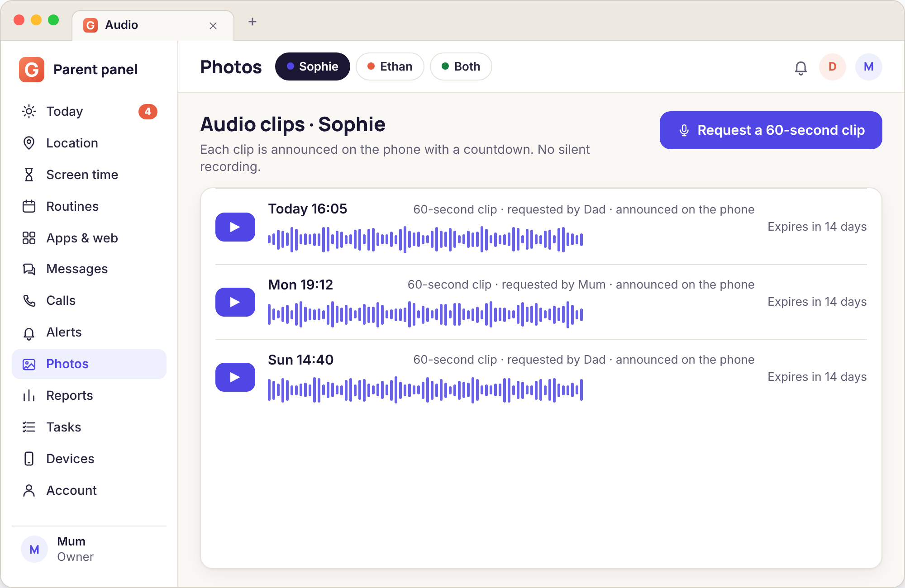Close the Audio browser tab
The width and height of the screenshot is (905, 588).
pyautogui.click(x=213, y=26)
